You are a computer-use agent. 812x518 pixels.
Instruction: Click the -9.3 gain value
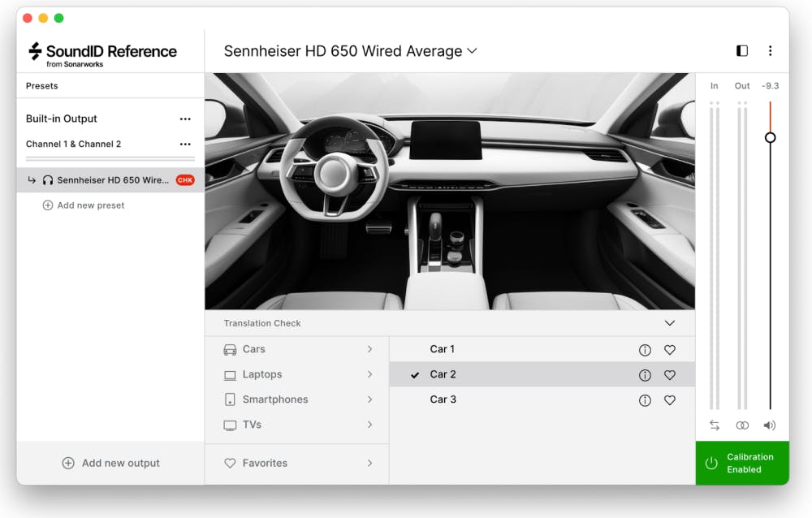click(x=770, y=86)
